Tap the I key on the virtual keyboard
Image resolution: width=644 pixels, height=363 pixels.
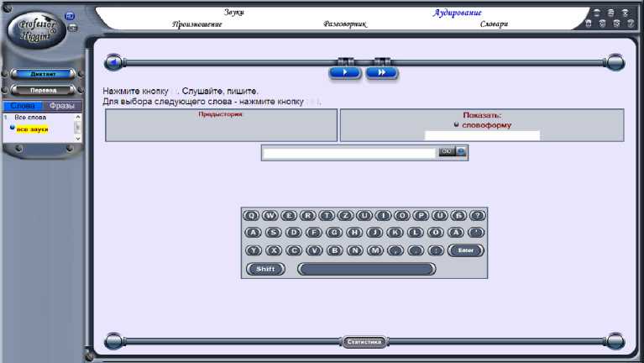tap(383, 215)
